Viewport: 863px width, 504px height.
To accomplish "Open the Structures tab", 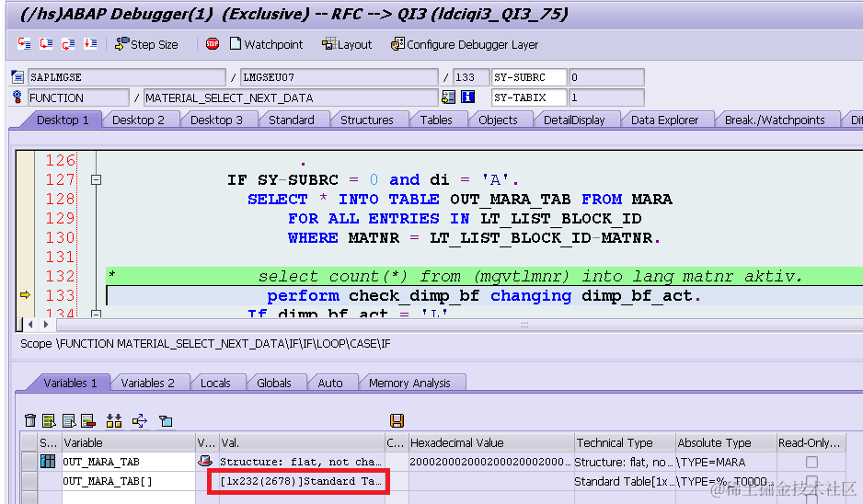I will (366, 120).
